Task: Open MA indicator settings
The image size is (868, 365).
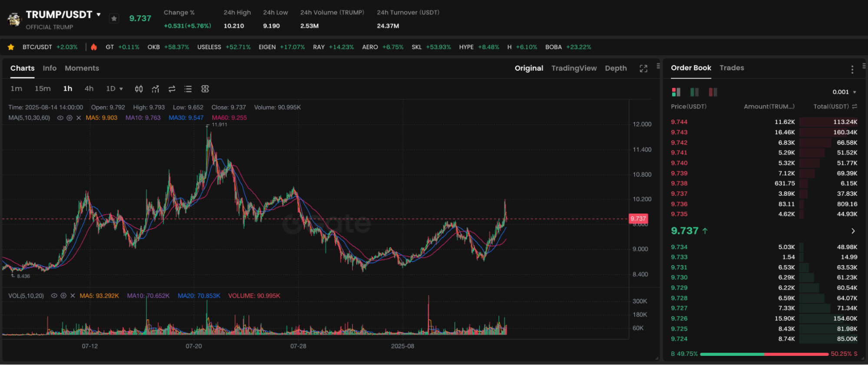Action: pos(69,118)
